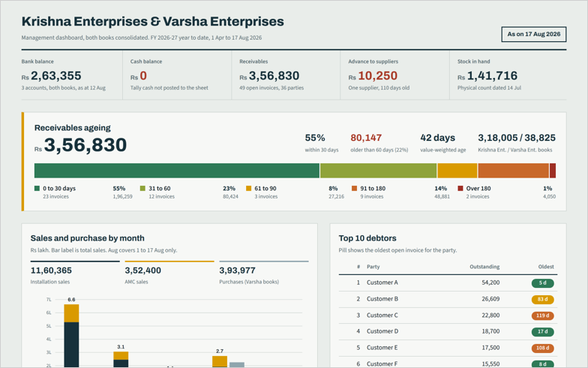Click the olive 31 to 60 bar segment
Screen dimensions: 588x368
tap(378, 171)
